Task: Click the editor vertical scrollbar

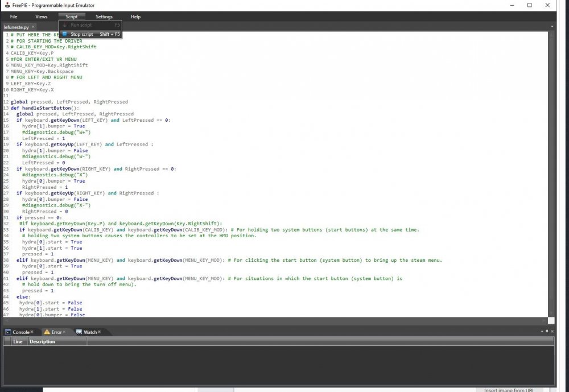Action: 551,174
